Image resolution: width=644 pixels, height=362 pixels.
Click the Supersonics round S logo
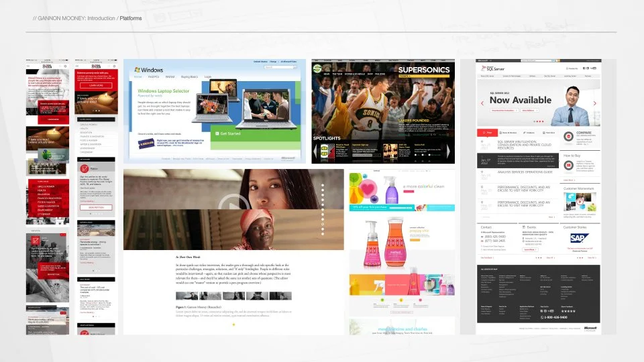point(317,68)
